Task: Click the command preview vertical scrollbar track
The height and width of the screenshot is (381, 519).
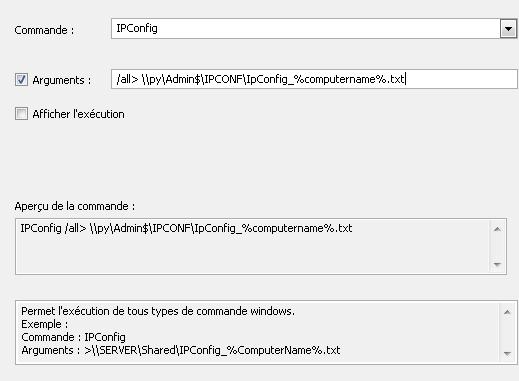Action: [x=497, y=247]
